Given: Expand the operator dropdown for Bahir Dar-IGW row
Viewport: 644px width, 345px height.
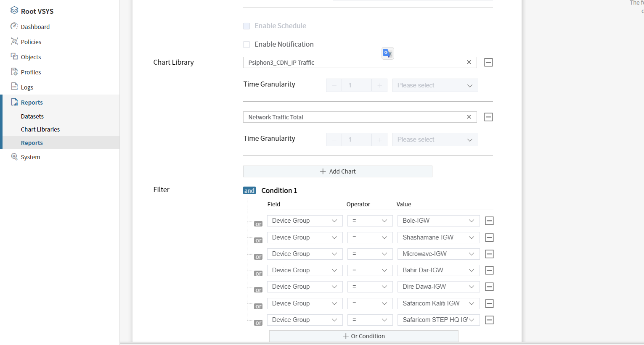Looking at the screenshot, I should click(x=369, y=271).
